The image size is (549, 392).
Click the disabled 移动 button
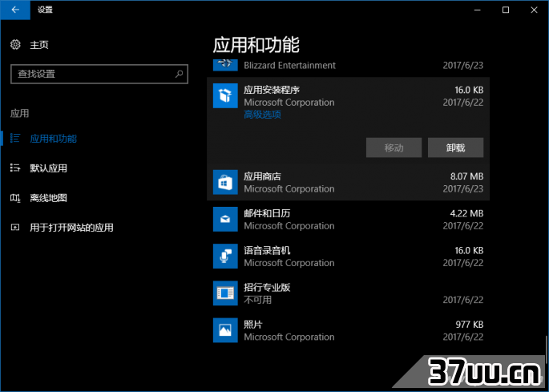click(x=394, y=148)
